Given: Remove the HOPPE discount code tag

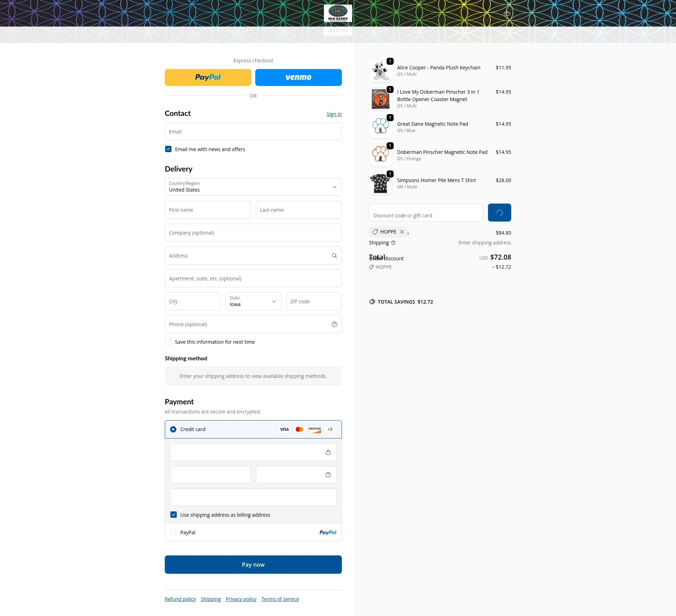Looking at the screenshot, I should point(402,232).
